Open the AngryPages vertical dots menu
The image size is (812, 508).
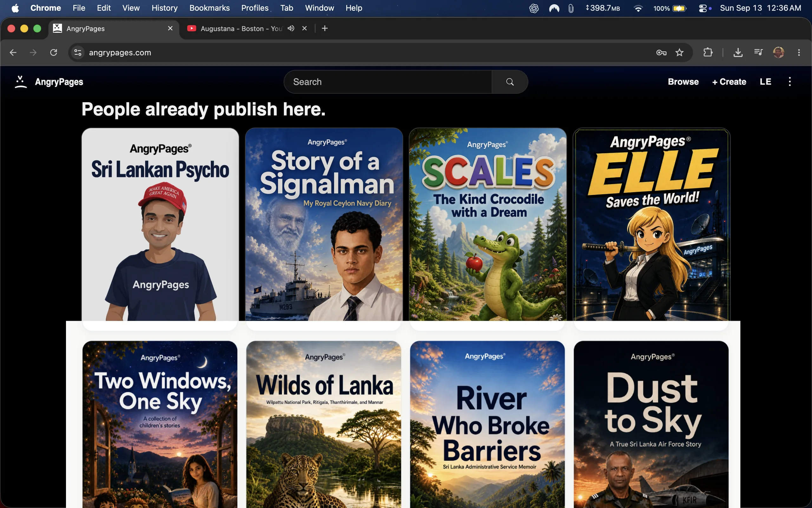789,82
